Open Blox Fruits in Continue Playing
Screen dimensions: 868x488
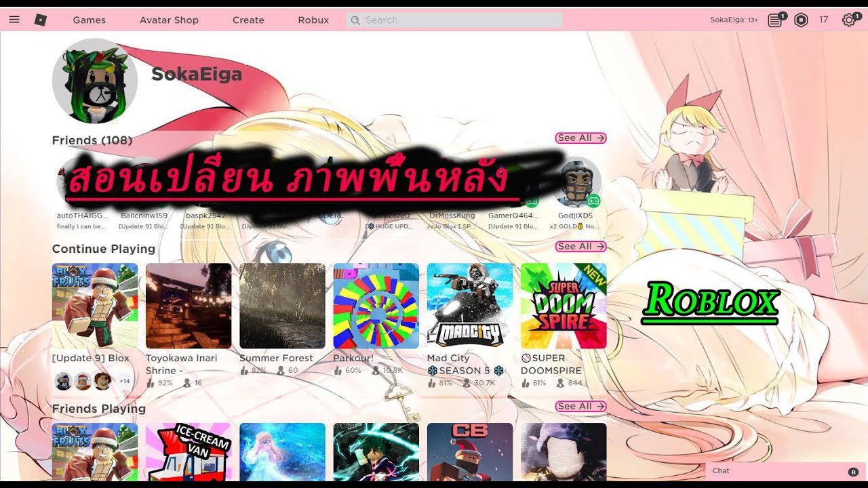coord(95,306)
